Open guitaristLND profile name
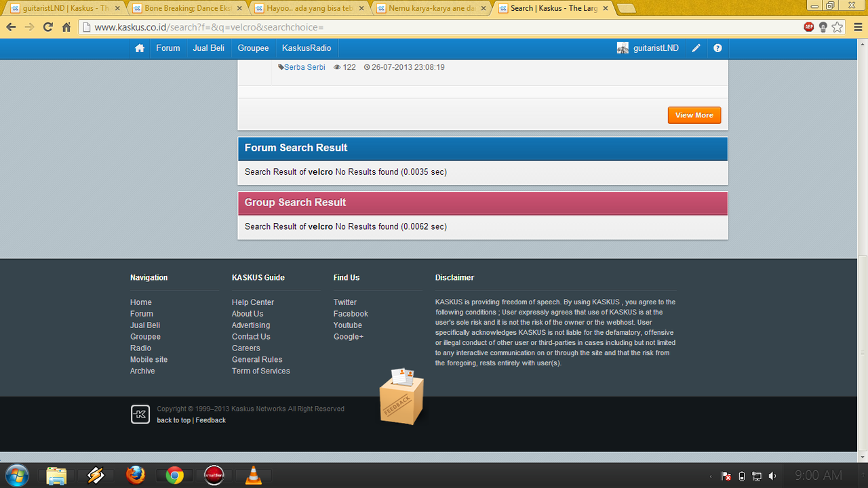The height and width of the screenshot is (488, 868). point(656,48)
